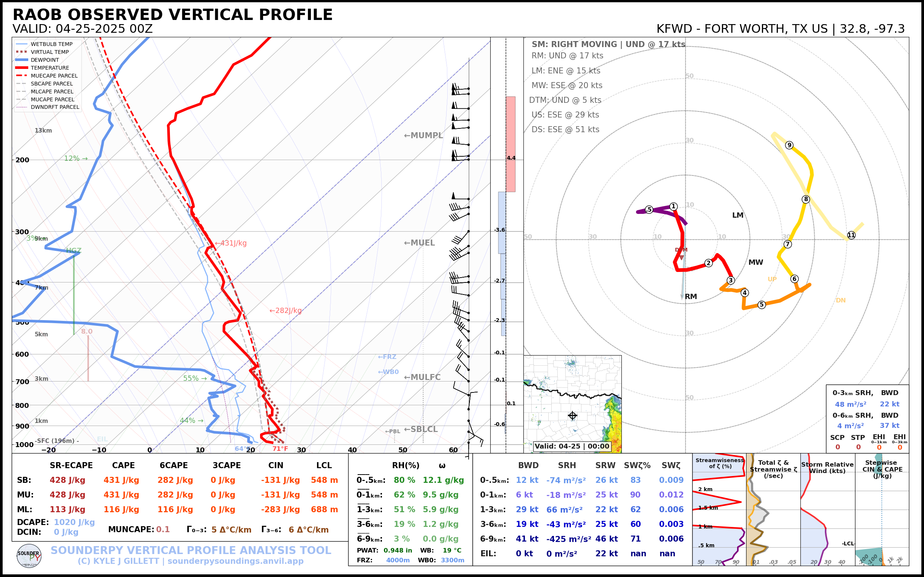Click the SBLCL arrow label
924x577 pixels.
pyautogui.click(x=421, y=429)
